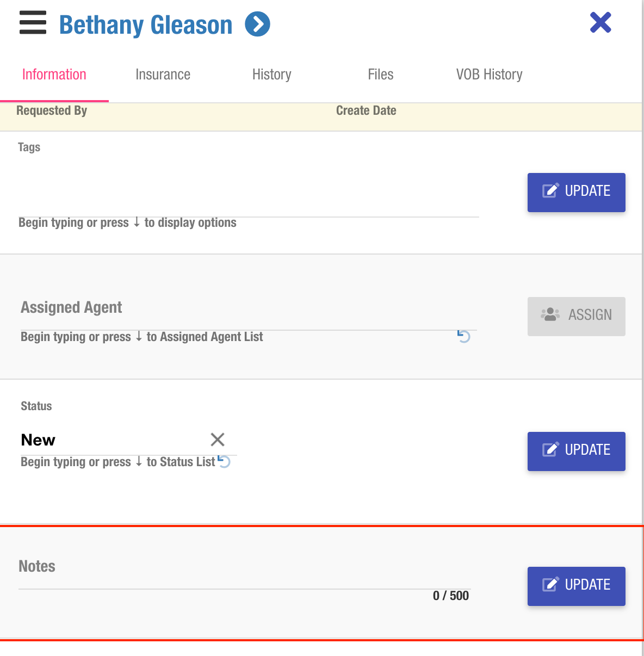The image size is (644, 656).
Task: Save notes using the Notes UPDATE button
Action: (576, 586)
